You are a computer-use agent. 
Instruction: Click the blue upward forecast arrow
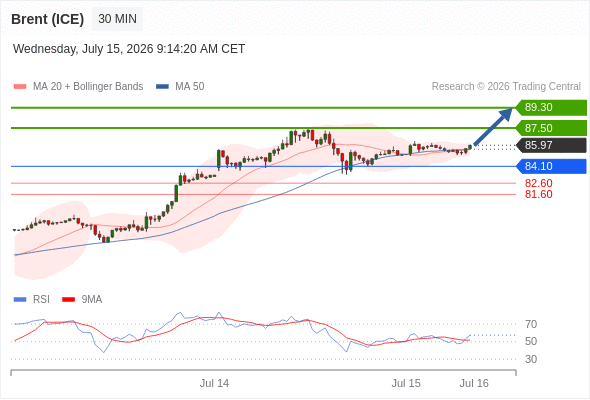pos(493,126)
